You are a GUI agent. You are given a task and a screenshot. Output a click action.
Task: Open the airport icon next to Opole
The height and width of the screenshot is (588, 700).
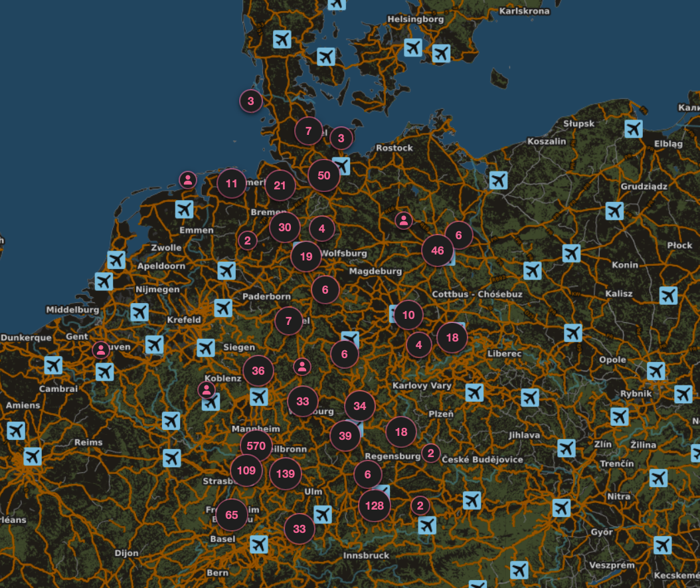tap(656, 371)
